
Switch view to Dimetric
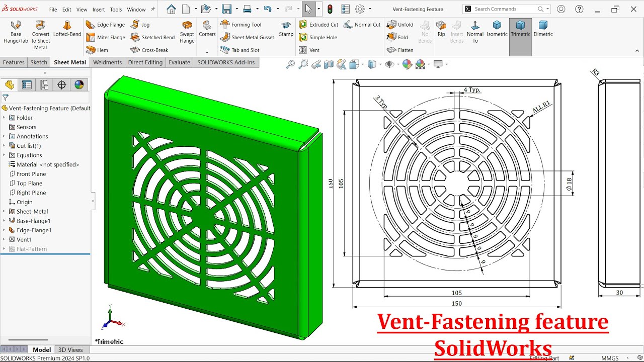click(543, 29)
